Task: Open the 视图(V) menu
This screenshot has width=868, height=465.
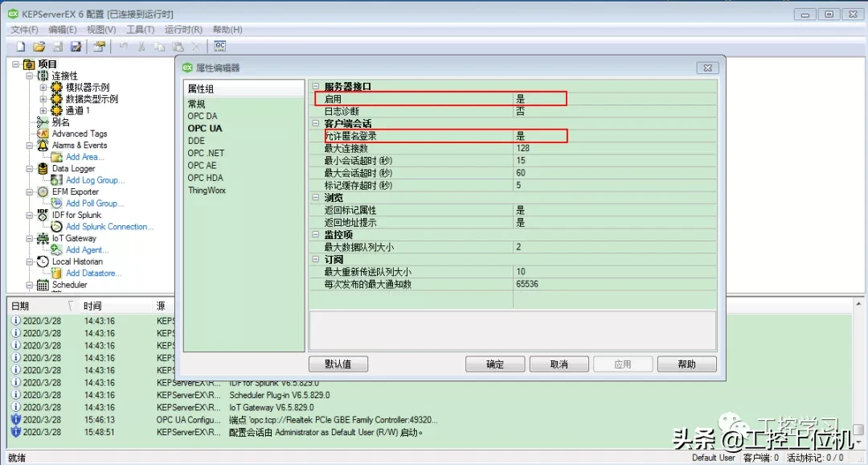Action: pos(101,30)
